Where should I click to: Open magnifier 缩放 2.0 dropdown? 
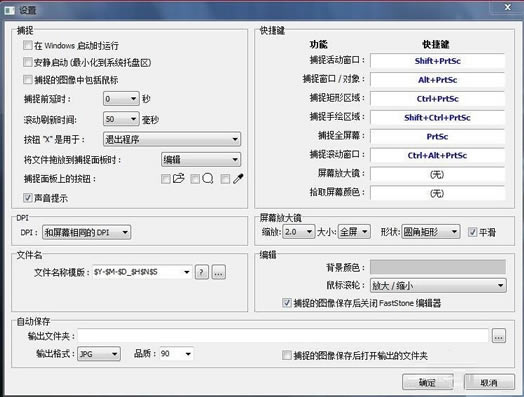click(298, 232)
